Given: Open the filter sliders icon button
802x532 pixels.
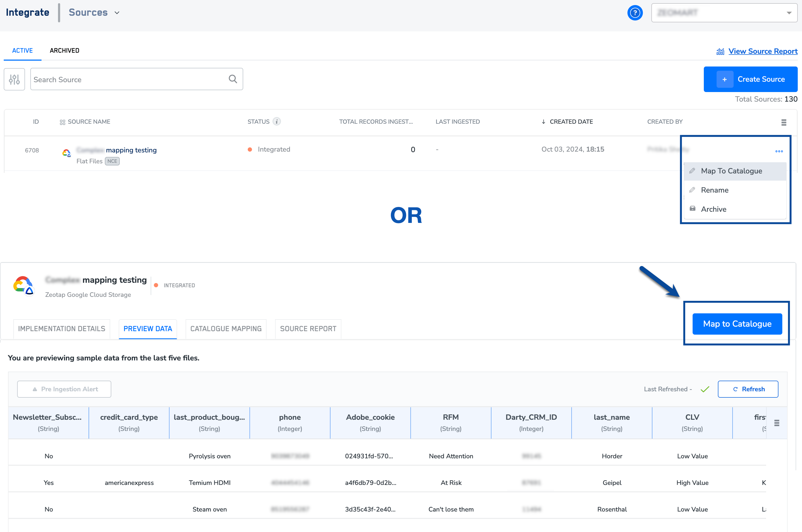Looking at the screenshot, I should coord(14,79).
